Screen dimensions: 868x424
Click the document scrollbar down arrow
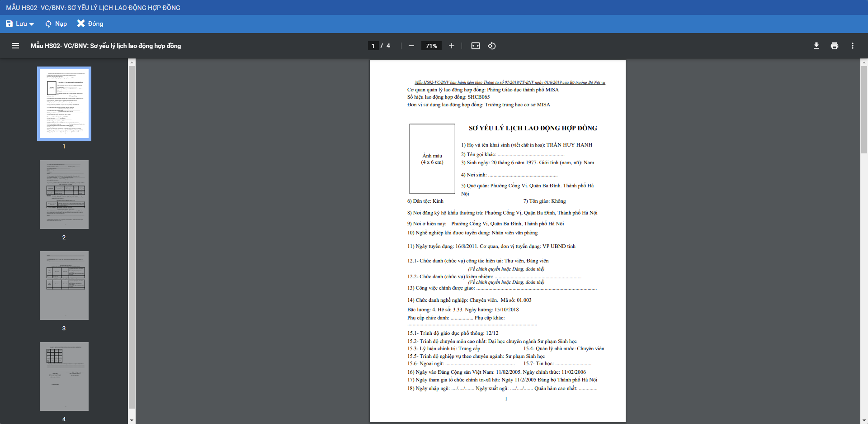pyautogui.click(x=864, y=420)
